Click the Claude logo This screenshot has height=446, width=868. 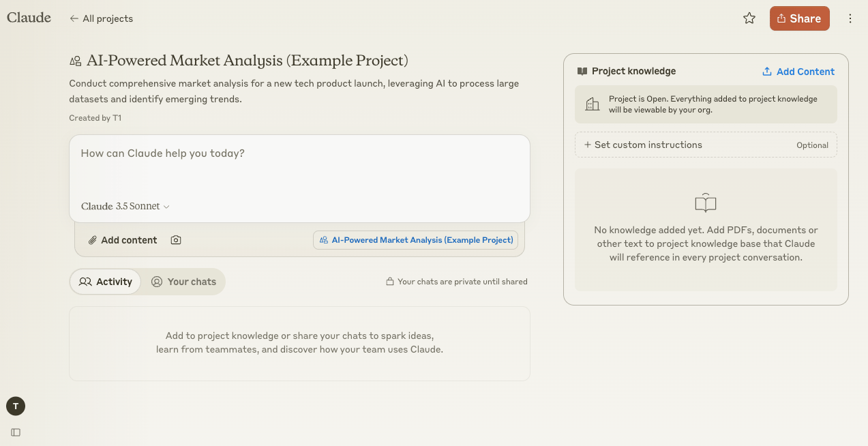pos(29,18)
